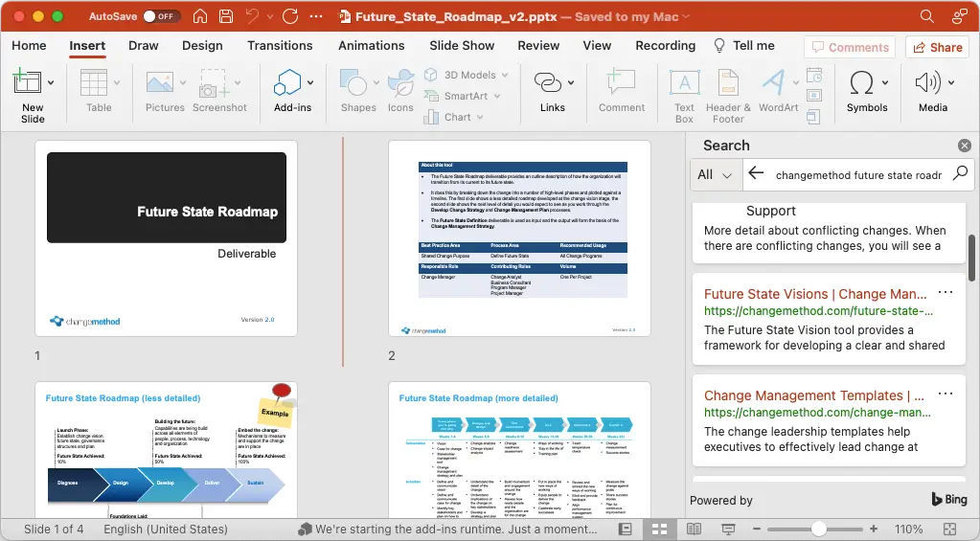980x541 pixels.
Task: Open the Recording tab
Action: click(x=665, y=46)
